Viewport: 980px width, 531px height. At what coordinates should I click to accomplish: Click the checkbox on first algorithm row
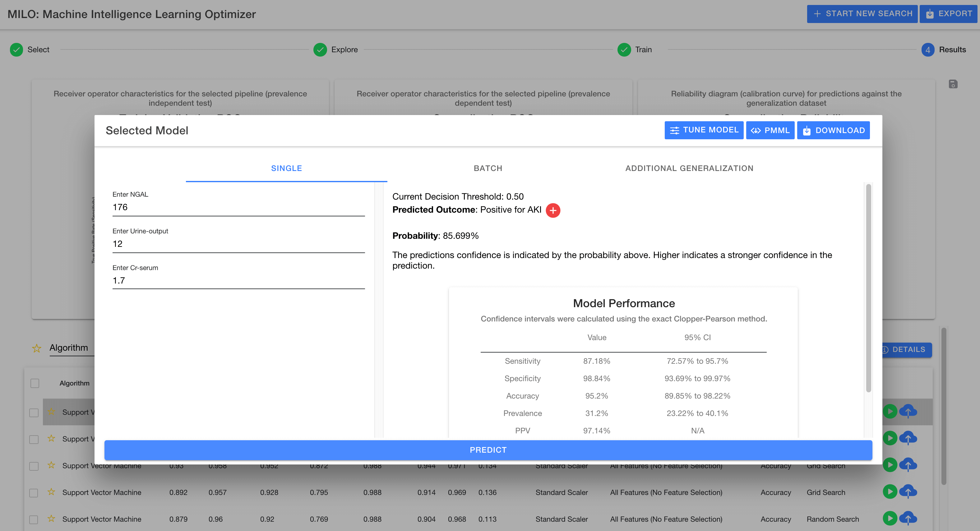(34, 411)
